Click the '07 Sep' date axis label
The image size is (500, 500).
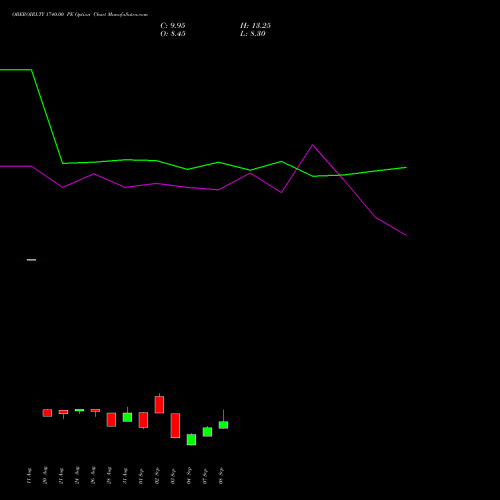click(x=205, y=475)
